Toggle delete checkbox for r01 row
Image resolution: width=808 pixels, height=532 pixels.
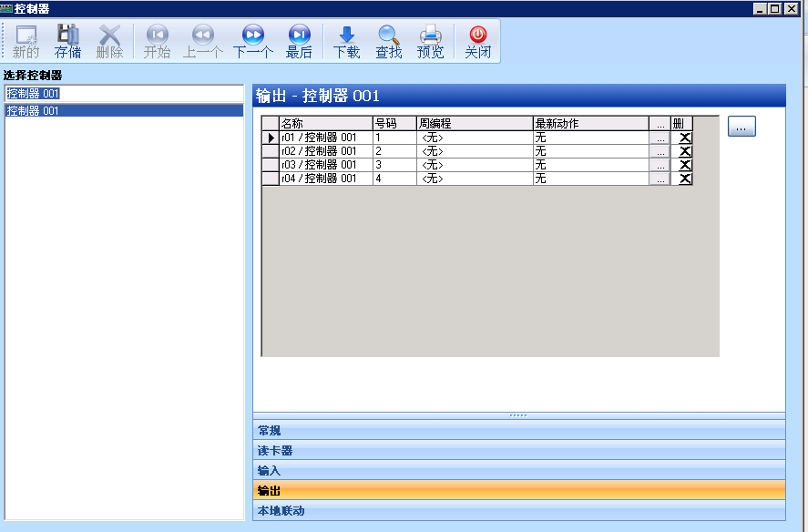(685, 138)
